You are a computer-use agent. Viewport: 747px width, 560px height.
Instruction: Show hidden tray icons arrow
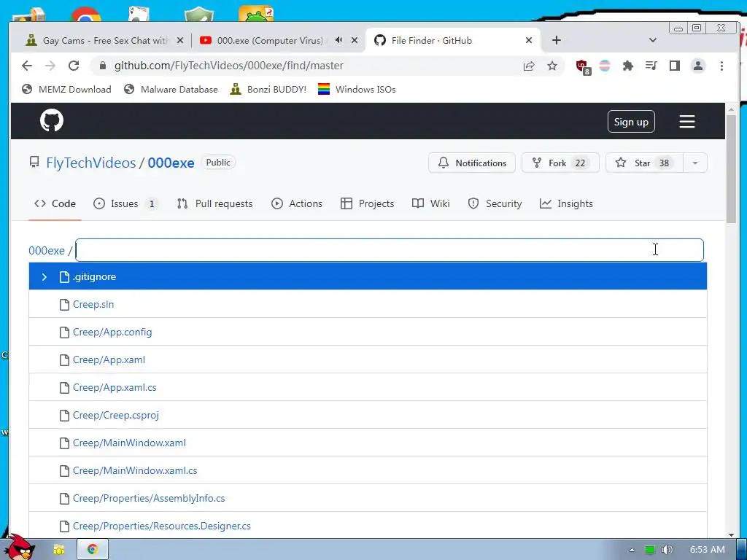coord(632,550)
